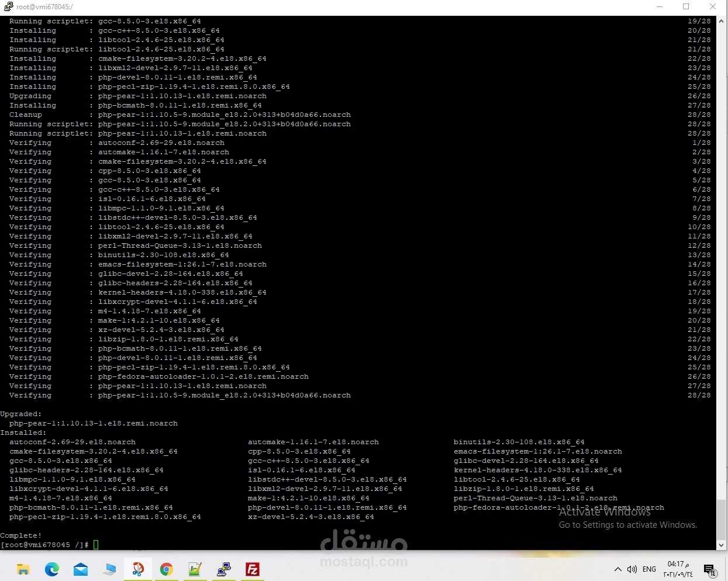Click 'binutils-2.30-108.el8.x86_64' in the Installed list
The width and height of the screenshot is (728, 581).
click(x=519, y=442)
